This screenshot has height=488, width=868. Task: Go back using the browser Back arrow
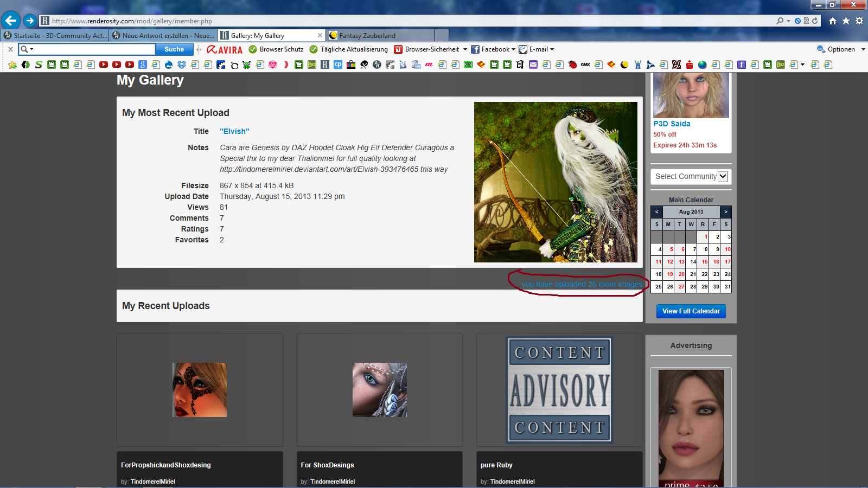11,21
